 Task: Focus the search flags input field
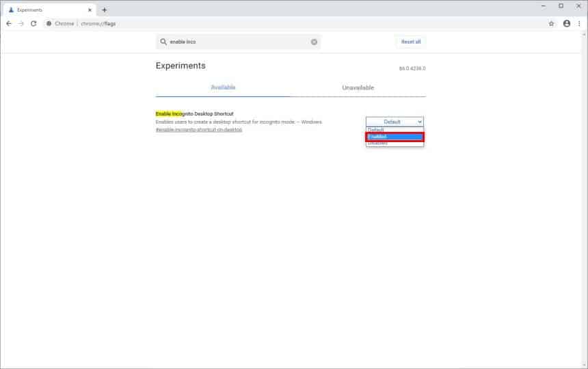(239, 42)
